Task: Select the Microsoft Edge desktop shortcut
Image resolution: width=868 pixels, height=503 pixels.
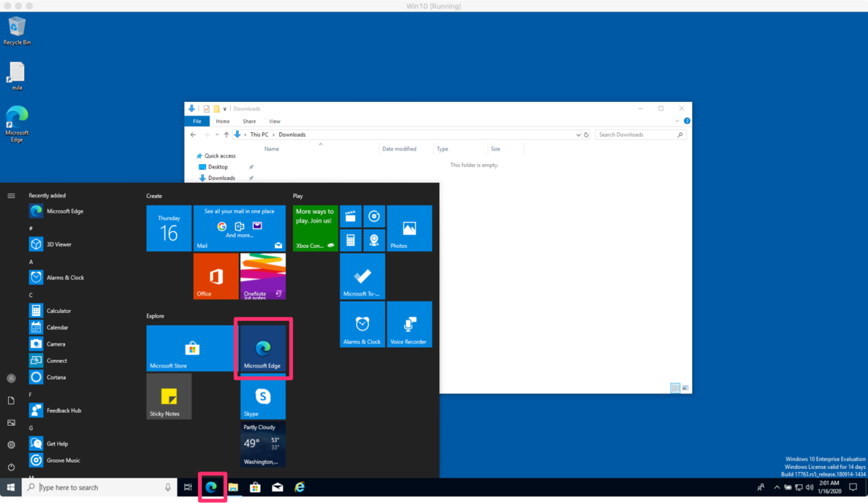Action: pos(17,124)
